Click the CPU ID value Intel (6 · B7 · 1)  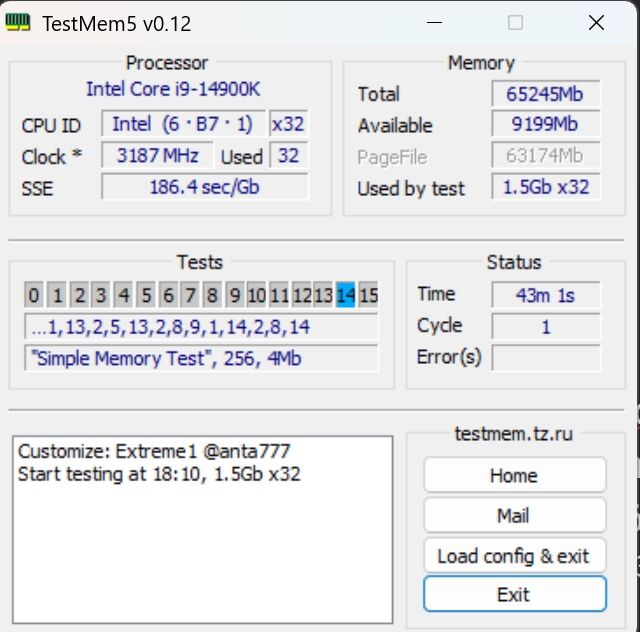[183, 124]
